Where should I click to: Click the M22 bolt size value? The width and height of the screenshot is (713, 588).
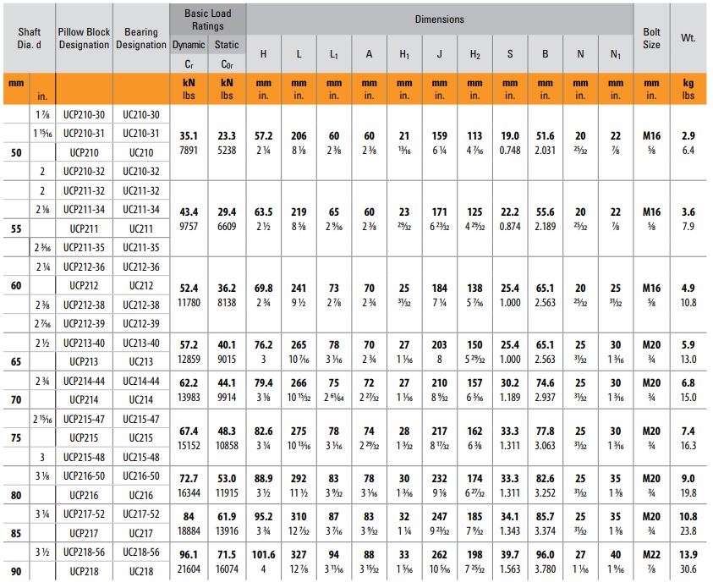651,554
